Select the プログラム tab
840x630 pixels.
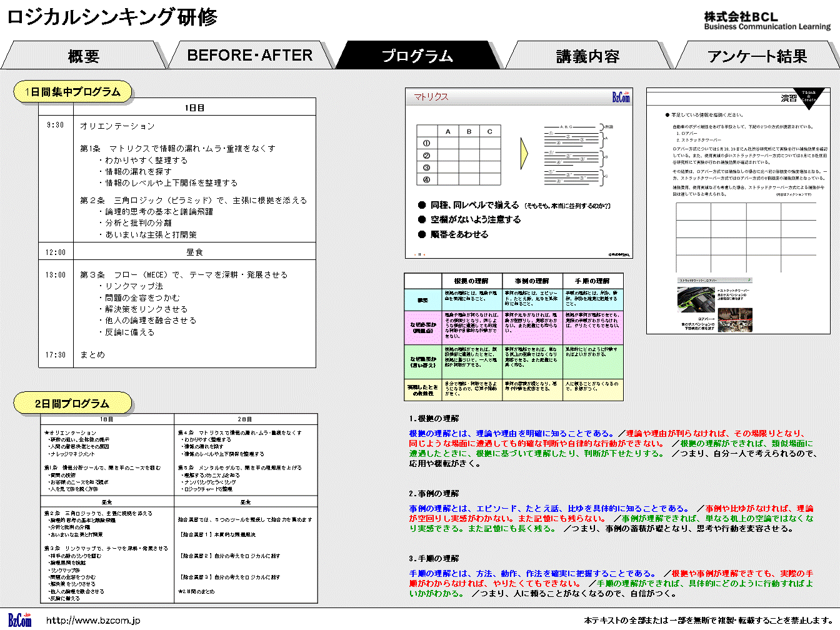pyautogui.click(x=417, y=56)
